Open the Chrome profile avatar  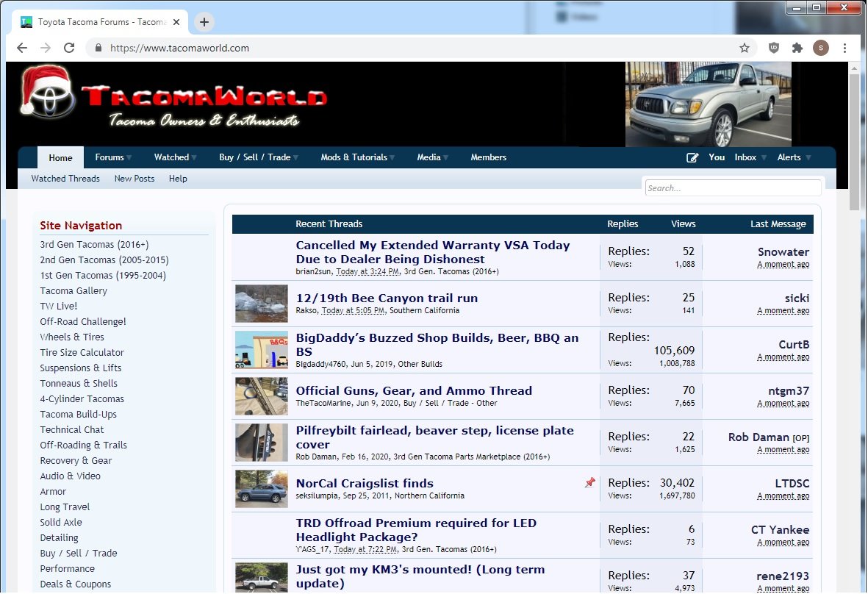(x=821, y=49)
